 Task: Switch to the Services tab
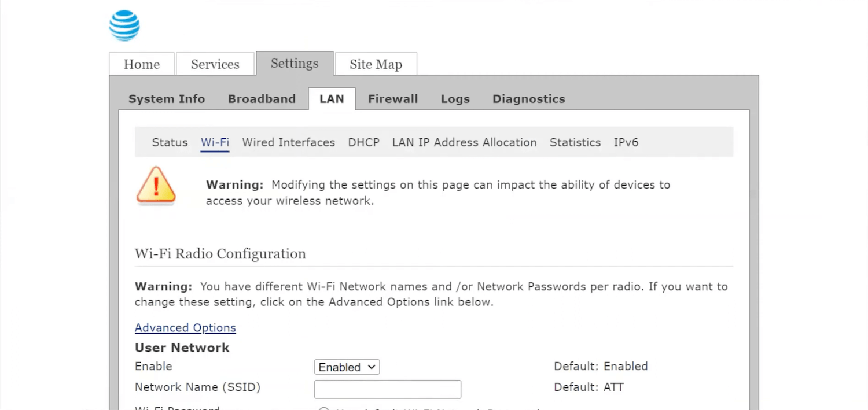pos(215,64)
